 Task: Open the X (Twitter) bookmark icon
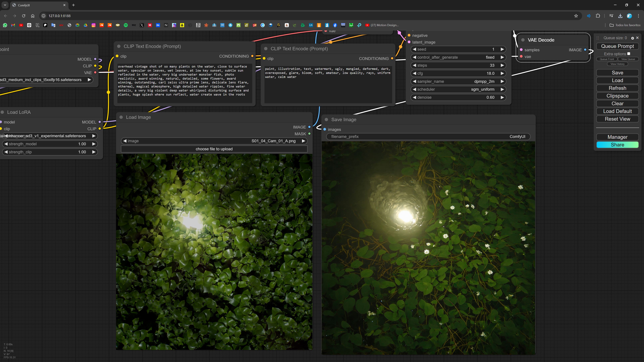(142, 25)
